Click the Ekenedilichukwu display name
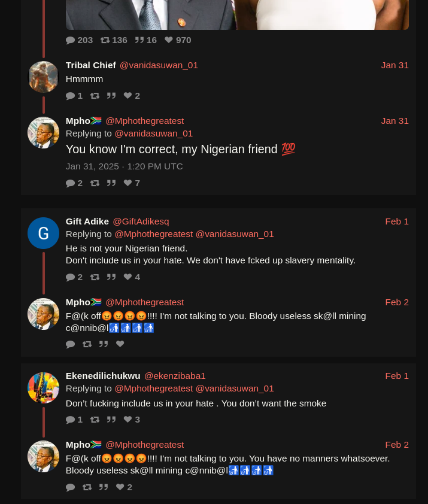428x504 pixels. coord(103,376)
